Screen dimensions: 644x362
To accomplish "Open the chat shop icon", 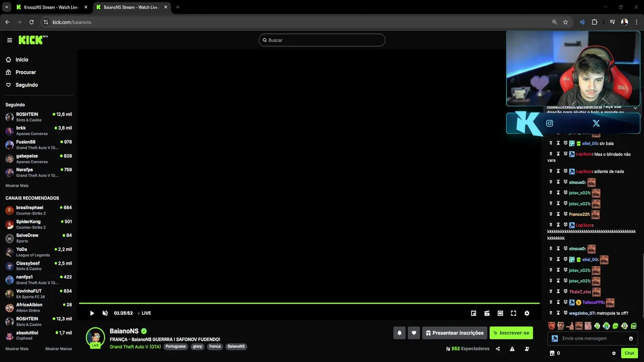I will [x=552, y=353].
